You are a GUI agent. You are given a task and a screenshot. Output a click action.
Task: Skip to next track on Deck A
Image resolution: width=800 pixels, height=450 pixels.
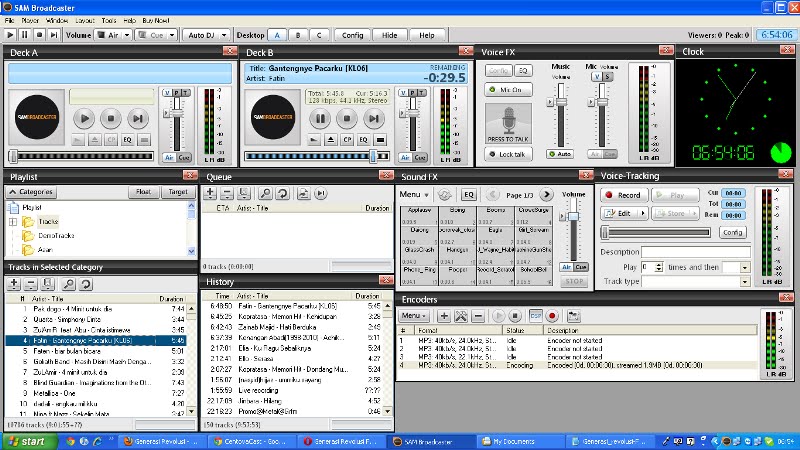coord(137,118)
